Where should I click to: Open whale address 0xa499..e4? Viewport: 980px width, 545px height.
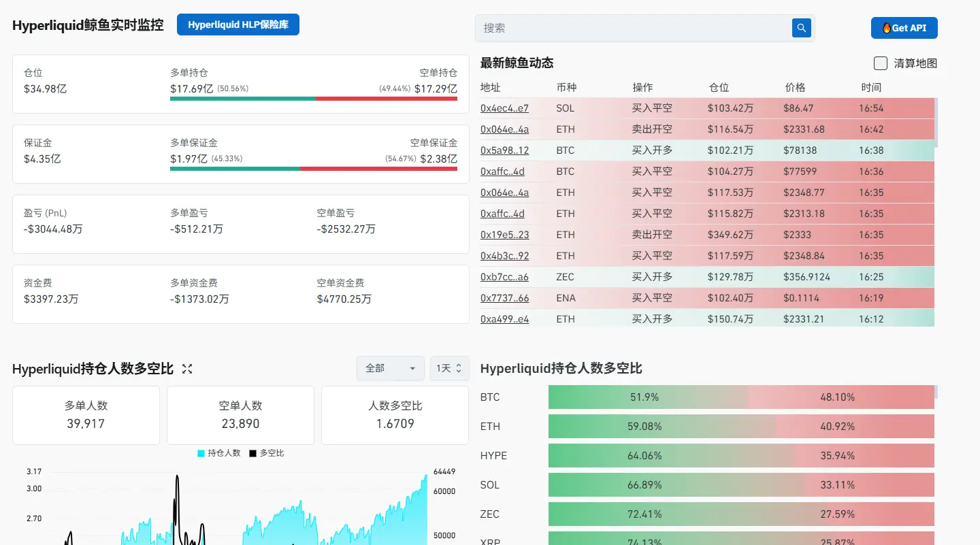[x=504, y=319]
